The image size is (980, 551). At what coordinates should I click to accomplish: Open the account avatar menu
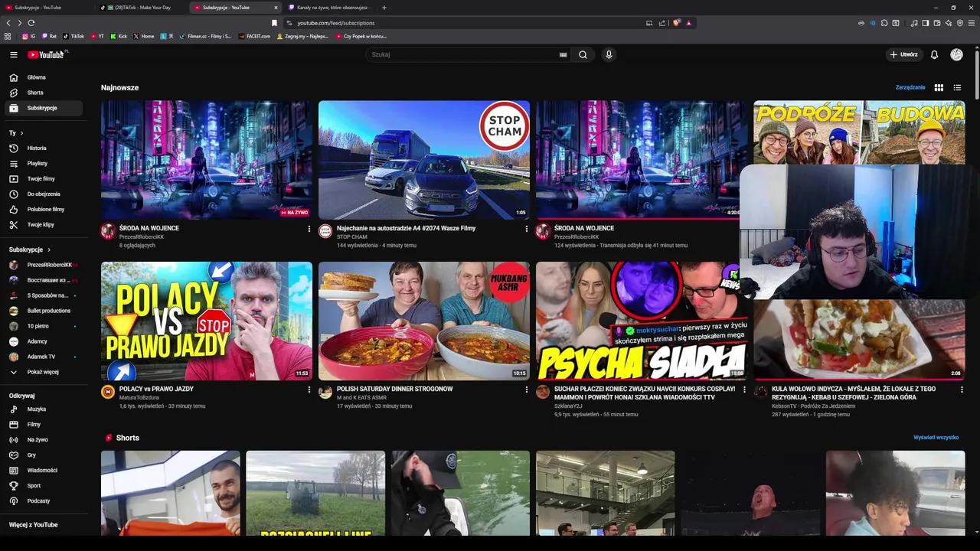click(956, 54)
